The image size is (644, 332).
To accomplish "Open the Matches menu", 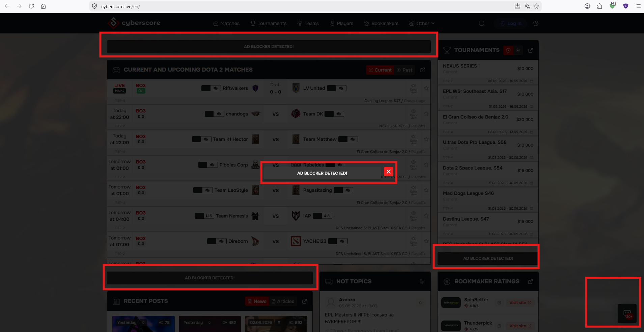I will point(226,23).
